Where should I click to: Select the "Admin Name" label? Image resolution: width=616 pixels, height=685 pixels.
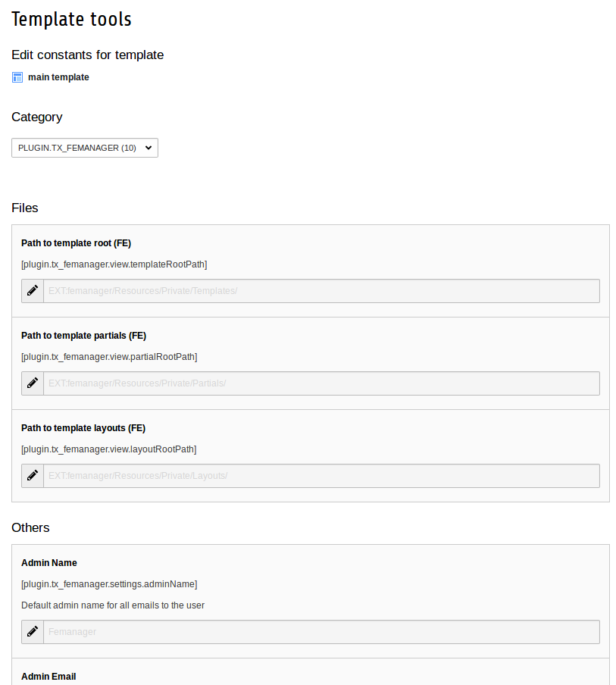coord(49,563)
